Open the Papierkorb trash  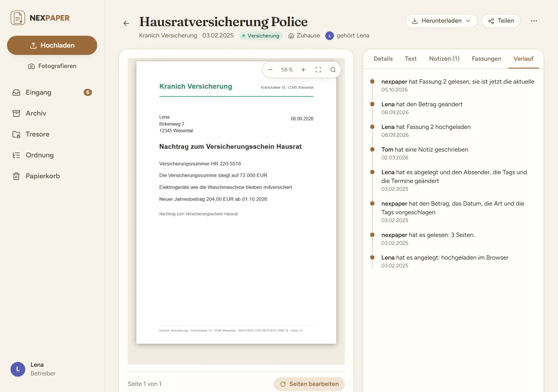coord(52,176)
